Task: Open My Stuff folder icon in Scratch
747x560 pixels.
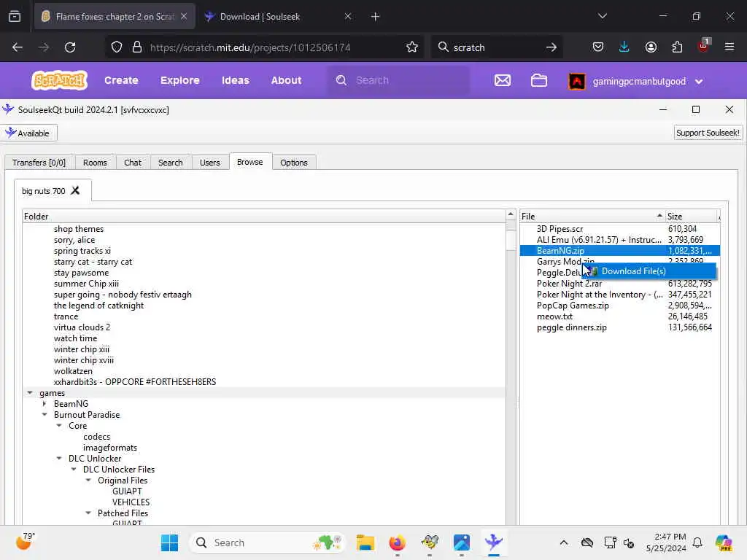Action: pyautogui.click(x=539, y=80)
